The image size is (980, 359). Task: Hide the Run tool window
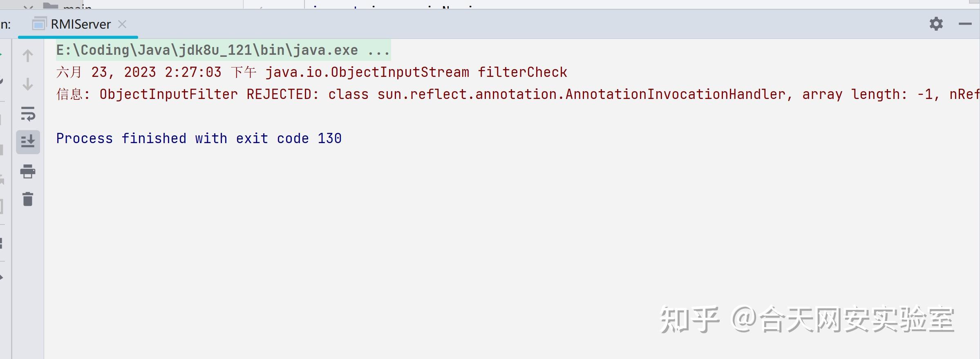click(x=965, y=24)
